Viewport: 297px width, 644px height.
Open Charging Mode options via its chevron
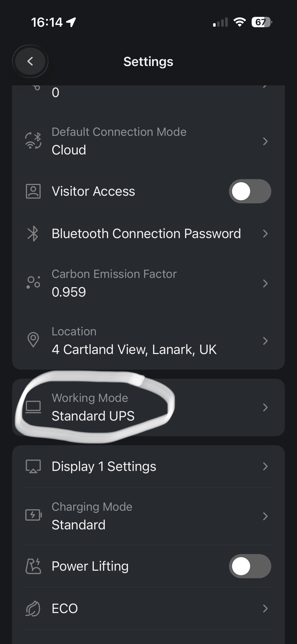point(265,516)
